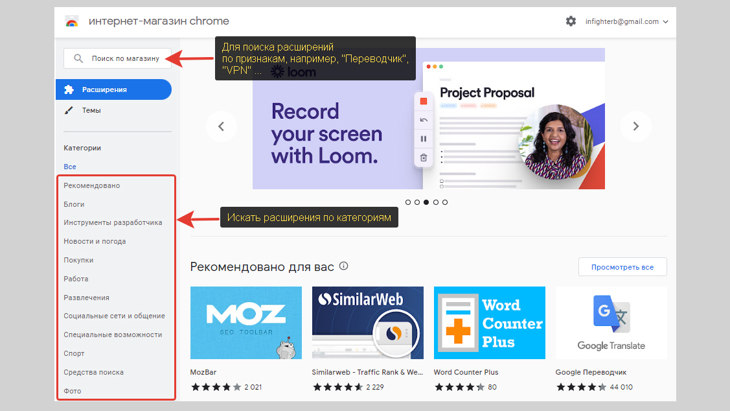The width and height of the screenshot is (730, 411).
Task: Click the pause icon in Loom banner
Action: pyautogui.click(x=423, y=139)
